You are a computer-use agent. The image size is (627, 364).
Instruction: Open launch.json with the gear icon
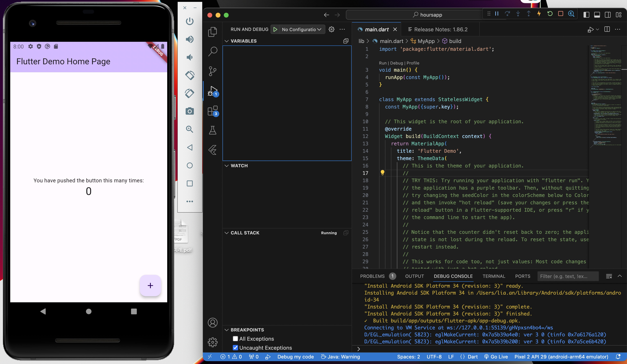[x=331, y=29]
